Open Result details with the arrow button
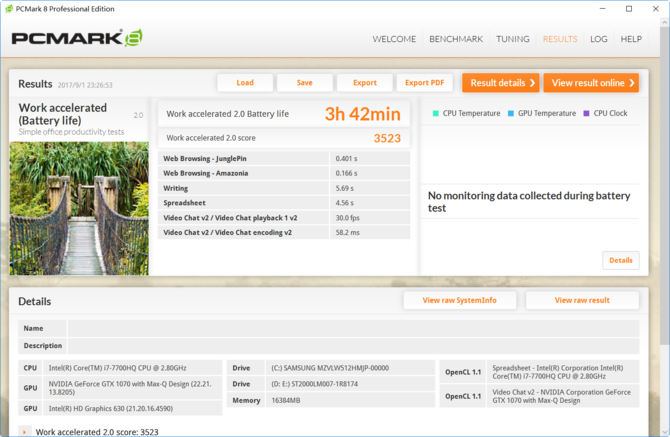Screen dimensions: 670x437 coord(500,83)
